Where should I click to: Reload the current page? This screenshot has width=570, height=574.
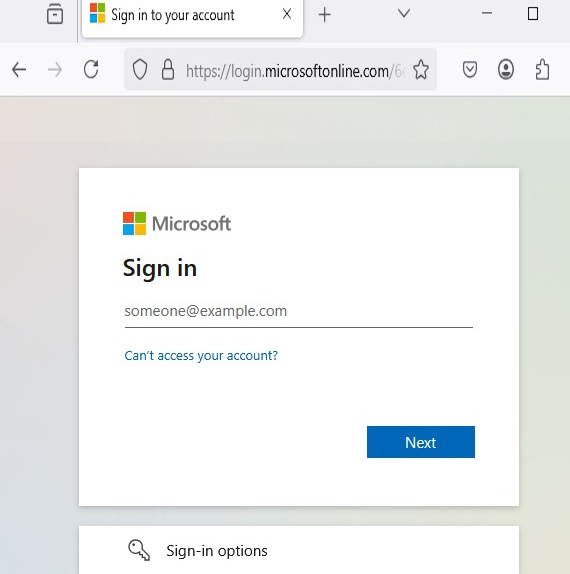[x=91, y=69]
